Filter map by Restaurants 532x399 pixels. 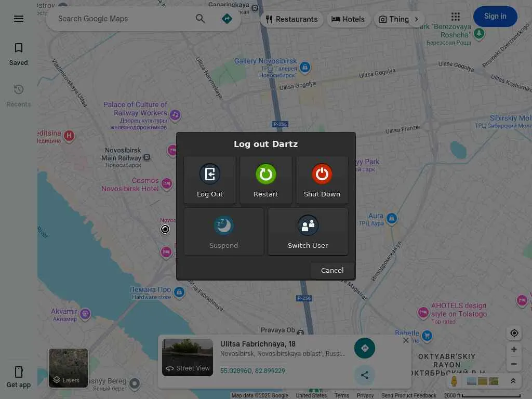[292, 19]
